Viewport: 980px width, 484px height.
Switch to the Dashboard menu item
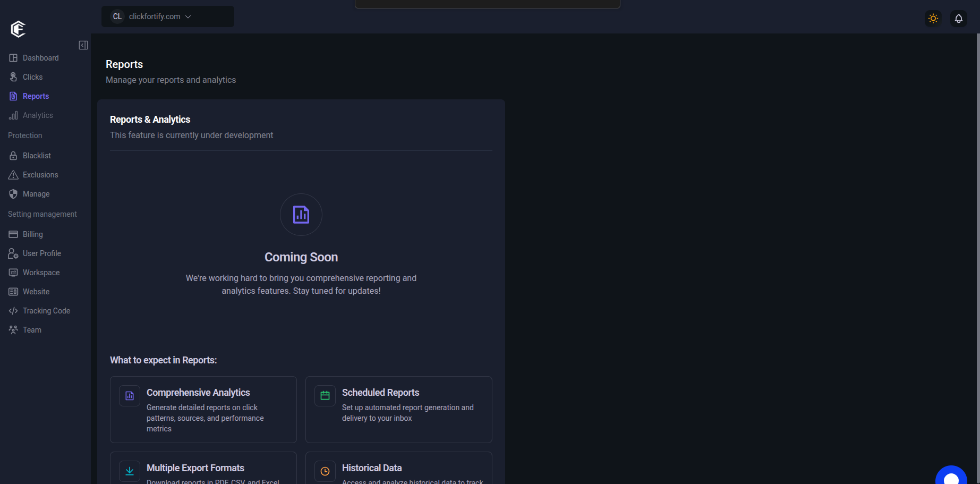coord(40,57)
